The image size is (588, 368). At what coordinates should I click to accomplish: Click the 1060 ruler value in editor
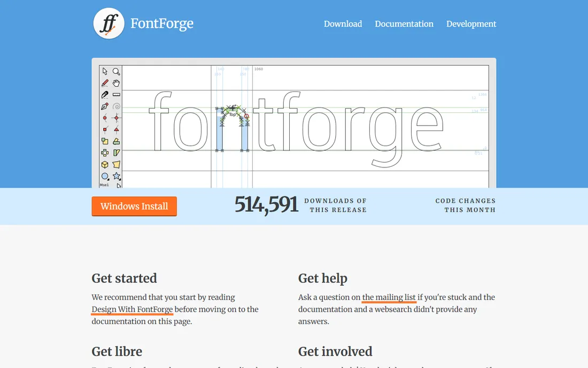(x=258, y=69)
